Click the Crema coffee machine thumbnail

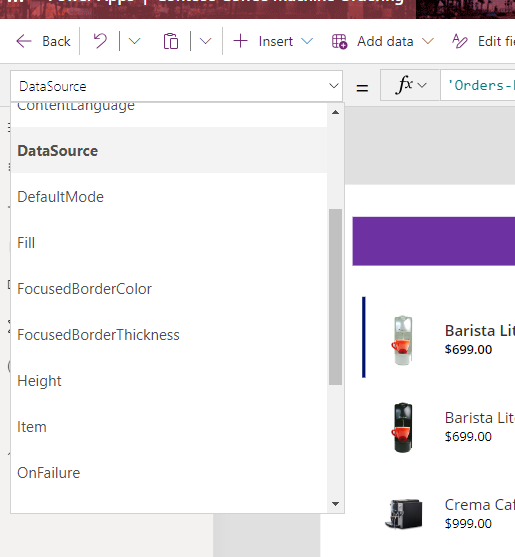pyautogui.click(x=403, y=514)
